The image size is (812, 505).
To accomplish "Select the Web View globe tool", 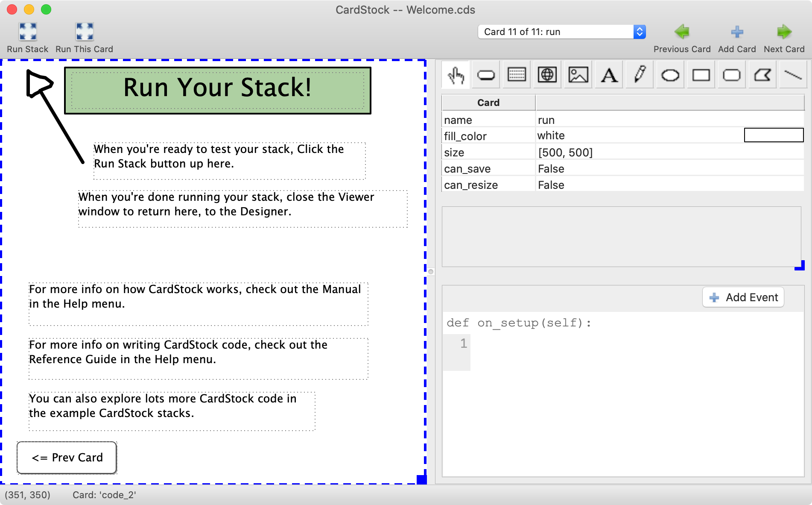I will (x=547, y=75).
